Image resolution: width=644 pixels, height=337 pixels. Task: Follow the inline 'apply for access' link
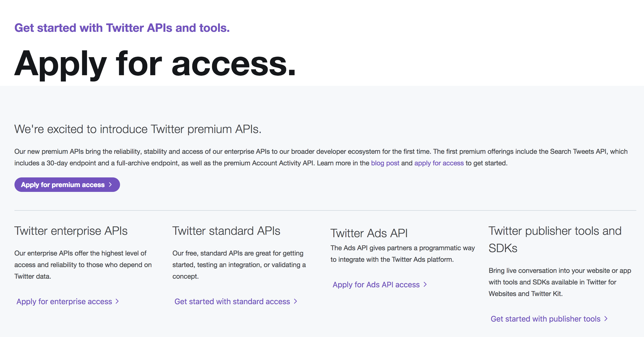(439, 163)
